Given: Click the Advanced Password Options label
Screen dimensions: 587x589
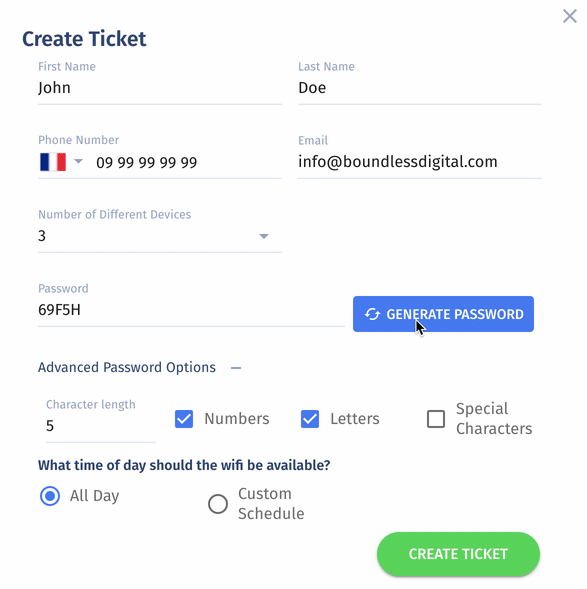Looking at the screenshot, I should 127,367.
